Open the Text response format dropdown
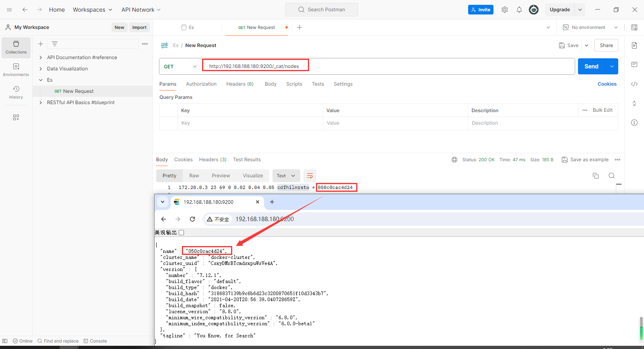This screenshot has width=644, height=349. (286, 176)
